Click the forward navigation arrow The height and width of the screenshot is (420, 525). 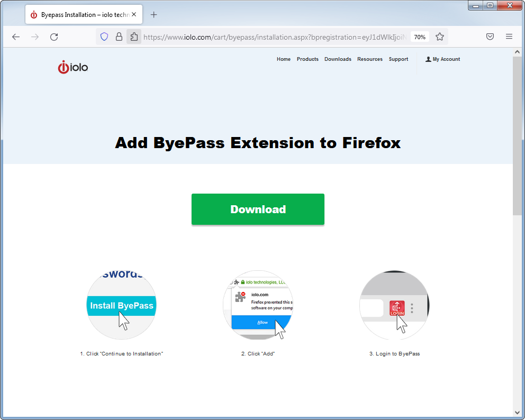tap(35, 37)
